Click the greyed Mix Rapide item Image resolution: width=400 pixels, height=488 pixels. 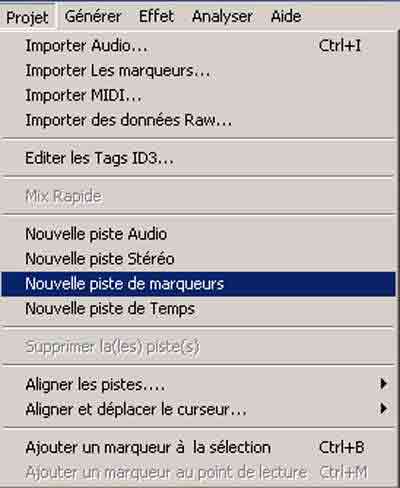199,196
